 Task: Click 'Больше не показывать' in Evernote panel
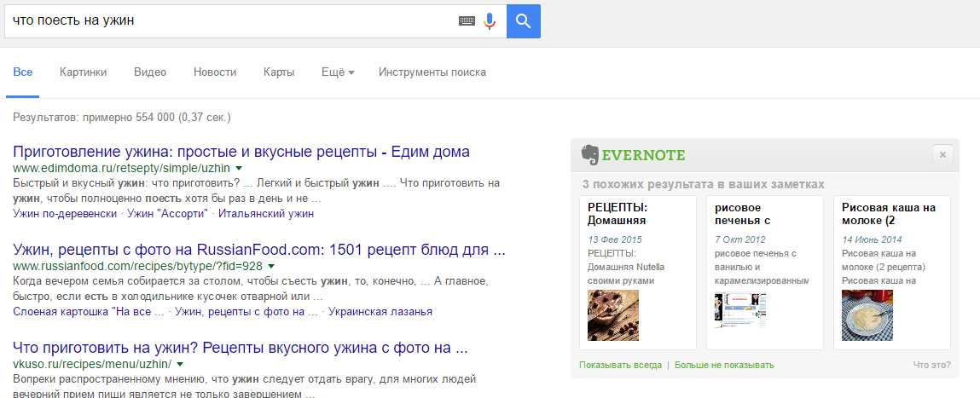point(724,366)
